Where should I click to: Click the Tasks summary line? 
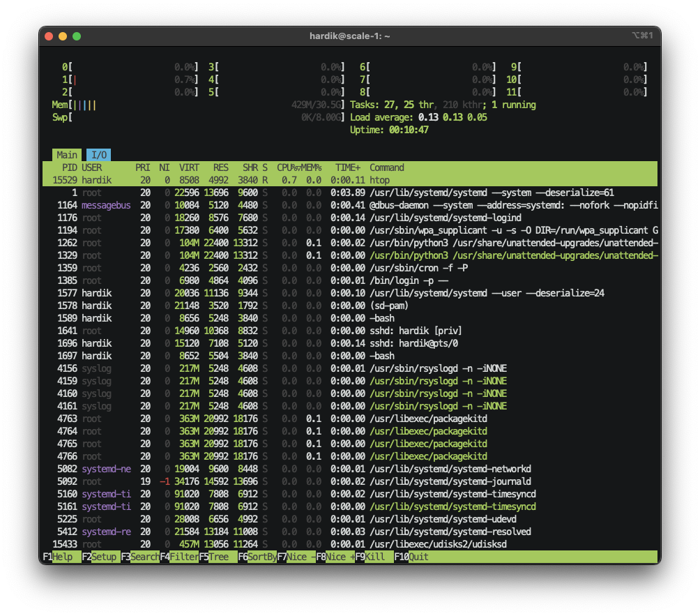pos(443,105)
